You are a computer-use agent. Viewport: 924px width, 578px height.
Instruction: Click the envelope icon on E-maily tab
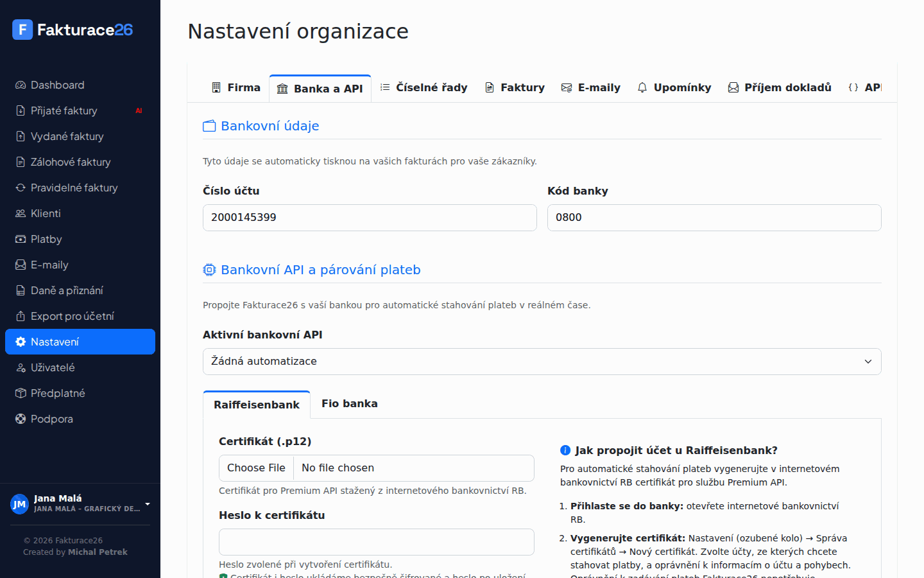(x=567, y=87)
